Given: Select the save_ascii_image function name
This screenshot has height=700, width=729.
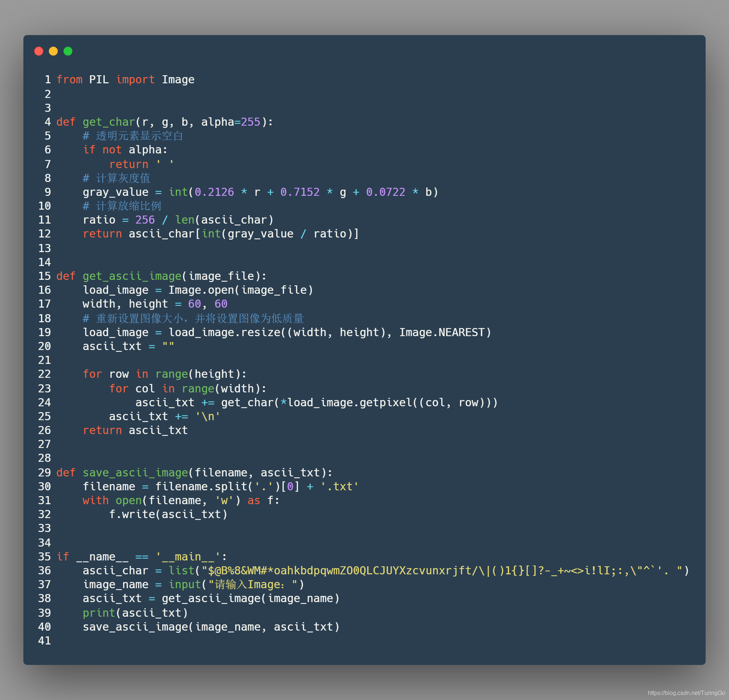Looking at the screenshot, I should (x=135, y=472).
